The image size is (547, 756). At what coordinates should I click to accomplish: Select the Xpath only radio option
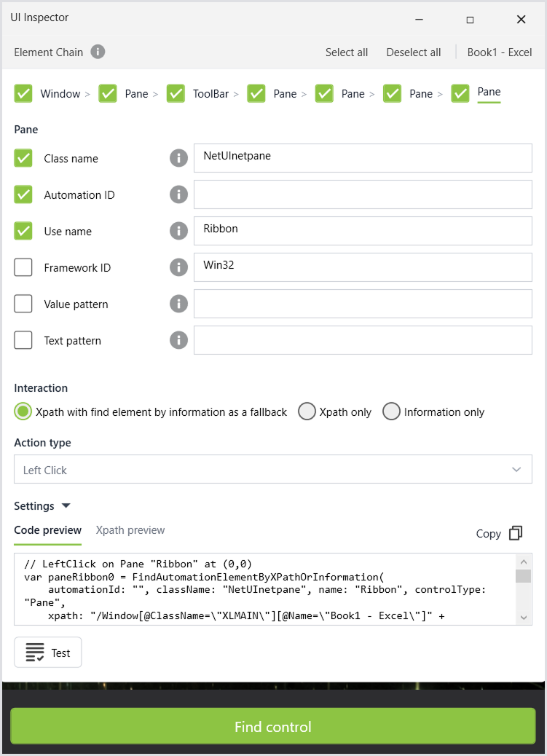pos(307,412)
